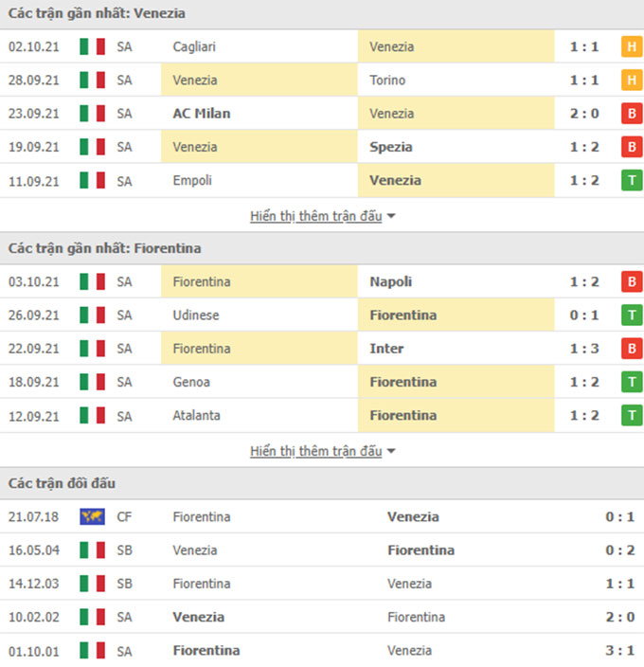
Task: Click the red B badge for Fiorentina–Inter match
Action: point(632,349)
